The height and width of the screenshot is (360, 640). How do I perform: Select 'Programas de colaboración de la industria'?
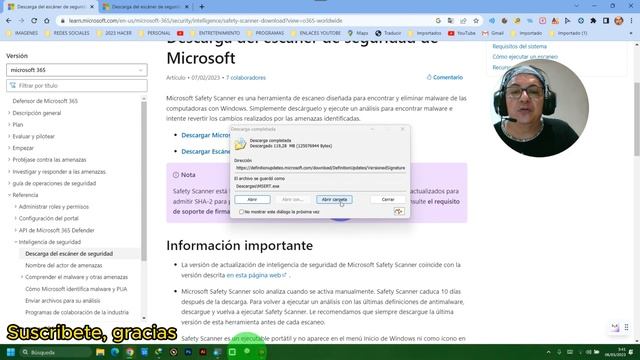77,312
